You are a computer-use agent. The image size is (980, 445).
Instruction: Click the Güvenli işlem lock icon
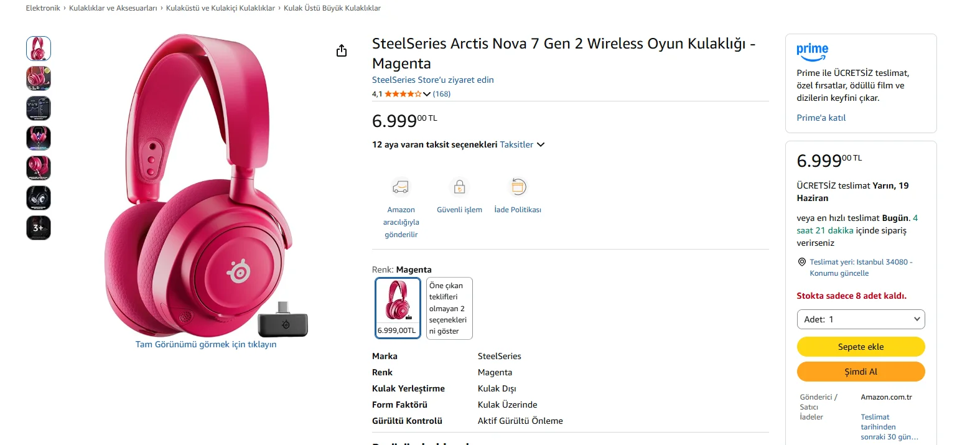459,187
